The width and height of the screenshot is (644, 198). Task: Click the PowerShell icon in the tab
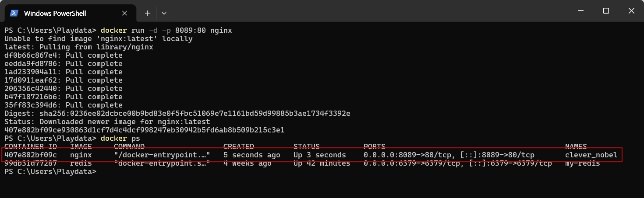(14, 13)
